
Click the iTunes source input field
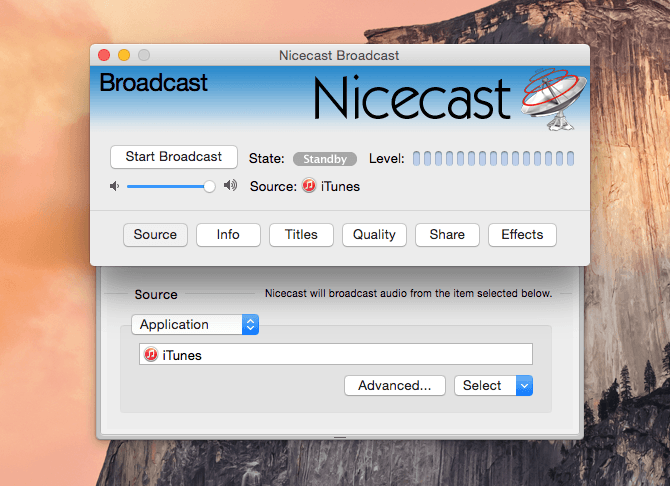tap(336, 354)
